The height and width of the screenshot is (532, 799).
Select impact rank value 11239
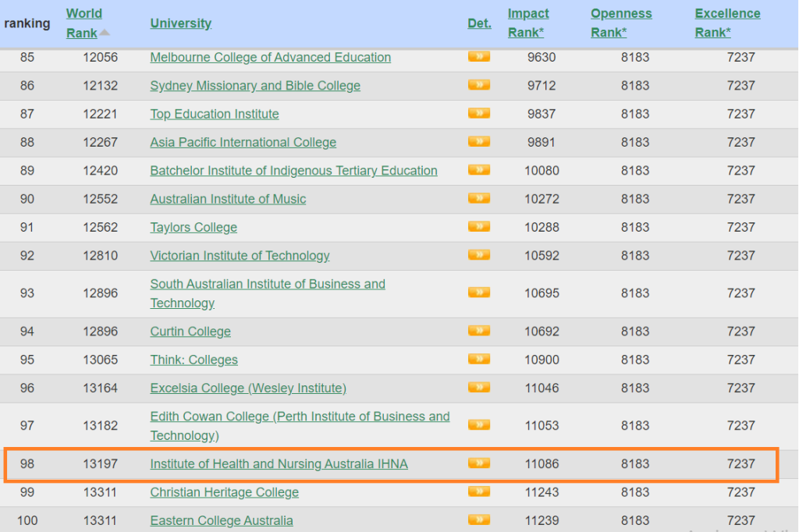point(542,521)
